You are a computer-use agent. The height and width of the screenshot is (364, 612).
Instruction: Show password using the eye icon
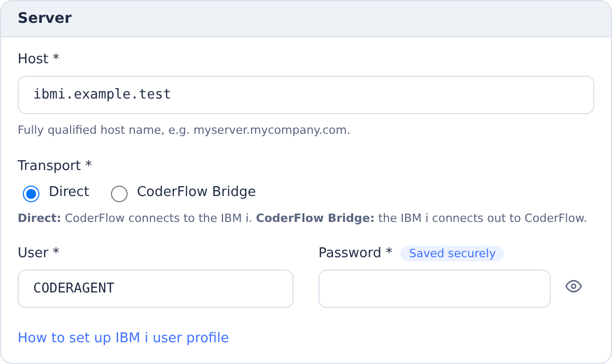pyautogui.click(x=573, y=286)
